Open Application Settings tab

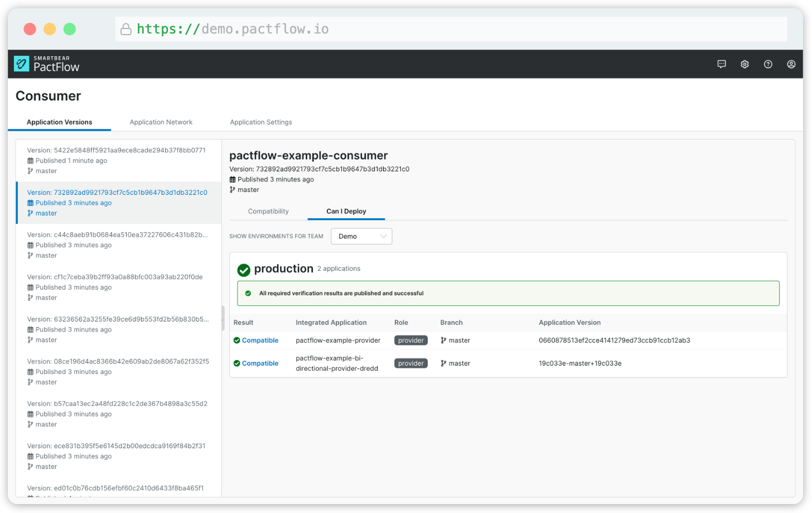click(x=261, y=122)
